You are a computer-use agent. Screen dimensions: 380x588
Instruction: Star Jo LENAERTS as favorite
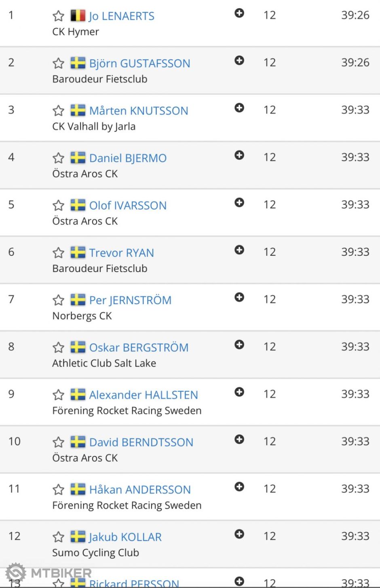(59, 16)
